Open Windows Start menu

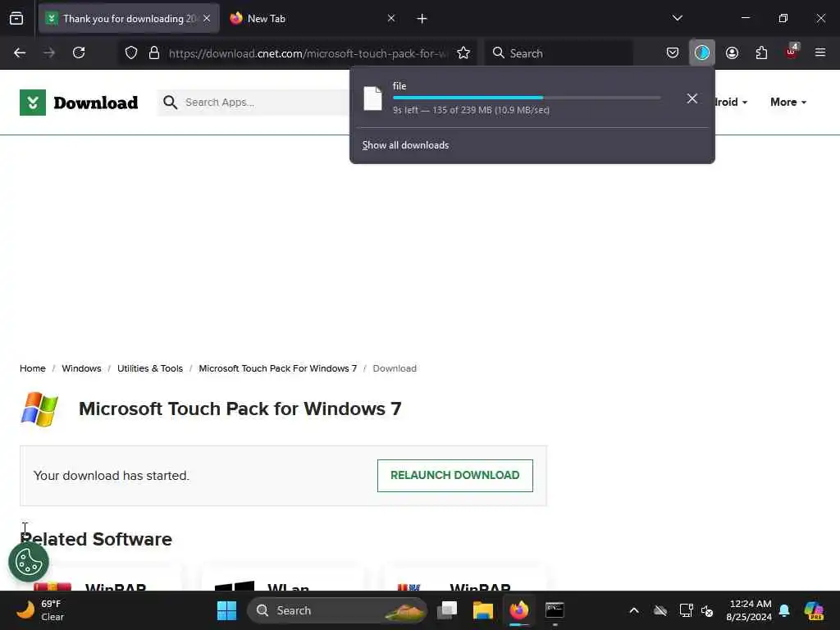tap(226, 610)
